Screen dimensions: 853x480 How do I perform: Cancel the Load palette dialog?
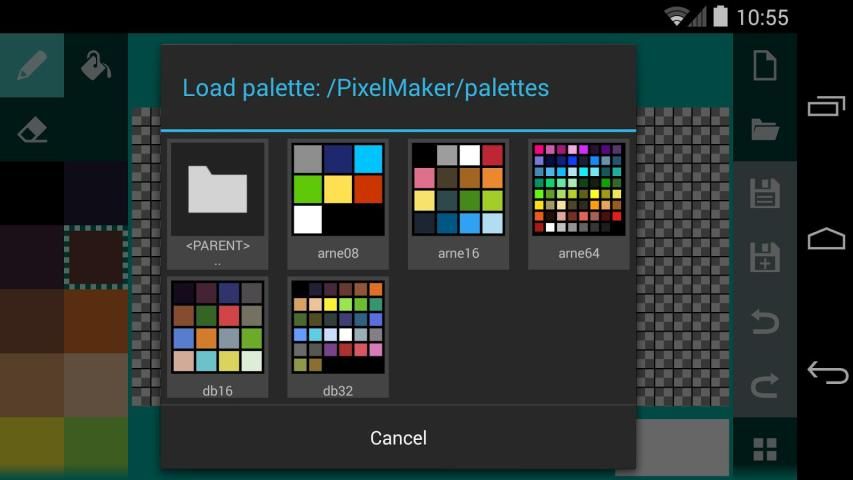point(398,438)
